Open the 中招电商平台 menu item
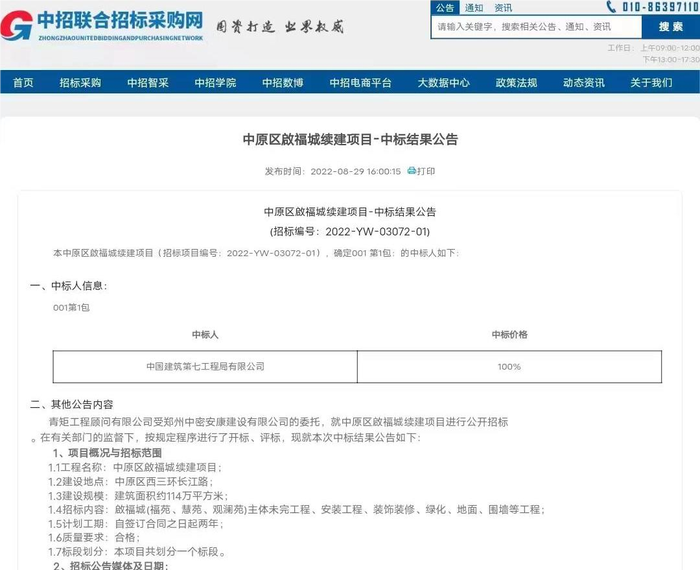 pyautogui.click(x=360, y=83)
